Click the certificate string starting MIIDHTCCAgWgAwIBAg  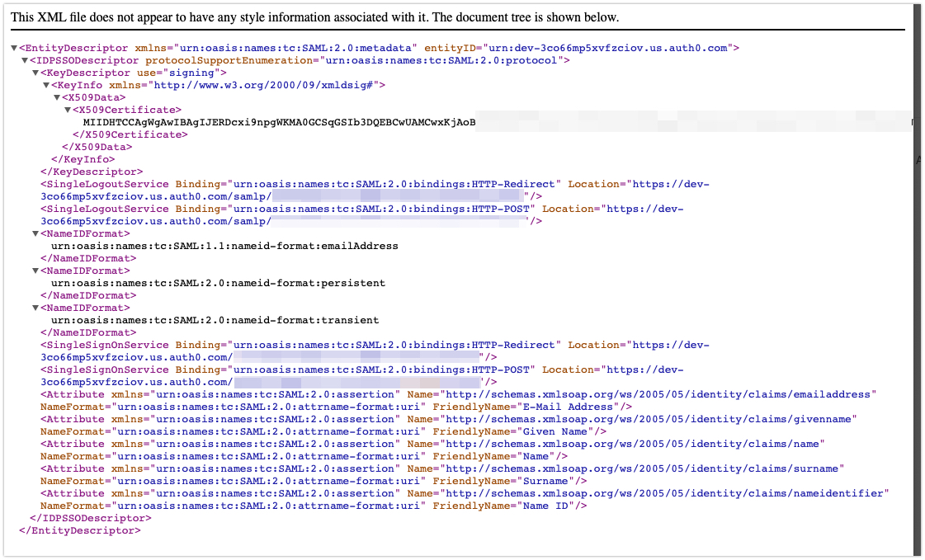(x=279, y=123)
